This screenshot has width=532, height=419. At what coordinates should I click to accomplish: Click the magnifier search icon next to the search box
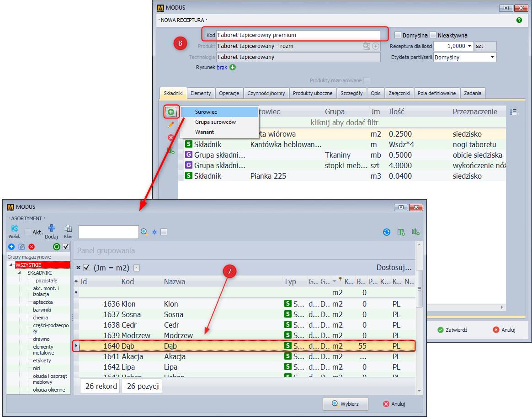(x=144, y=232)
